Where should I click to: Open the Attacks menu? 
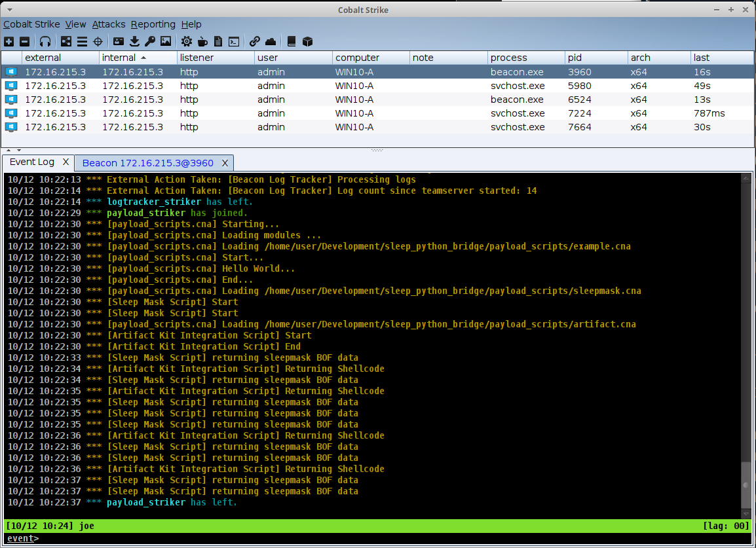click(x=108, y=24)
